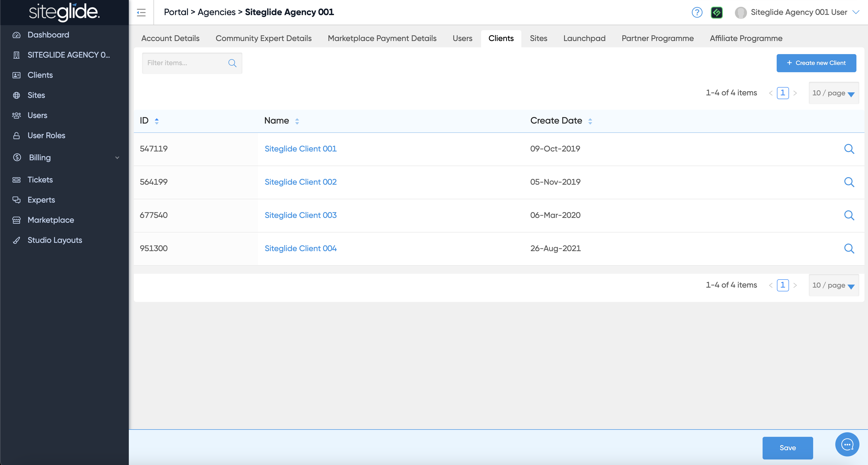
Task: Open the top 10 / page dropdown
Action: click(833, 93)
